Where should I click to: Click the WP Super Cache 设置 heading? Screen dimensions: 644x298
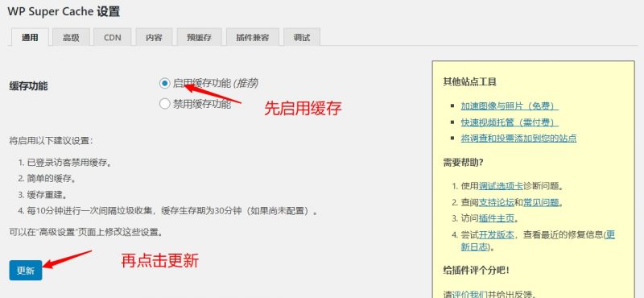point(64,11)
